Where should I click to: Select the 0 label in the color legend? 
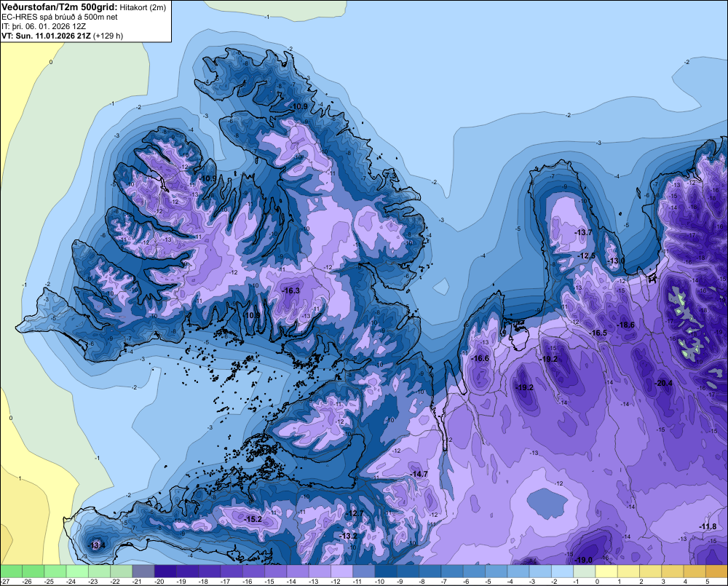tap(597, 582)
